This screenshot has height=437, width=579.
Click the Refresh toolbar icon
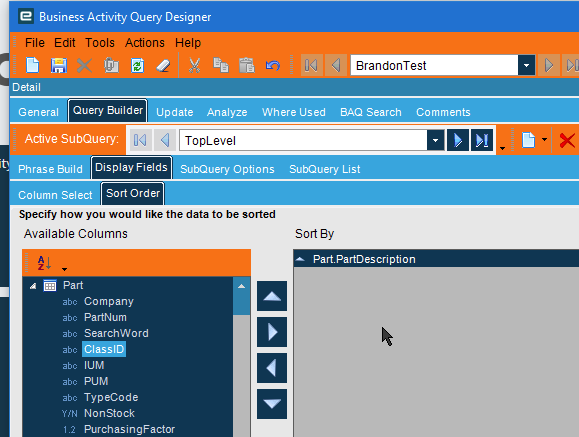pos(137,65)
